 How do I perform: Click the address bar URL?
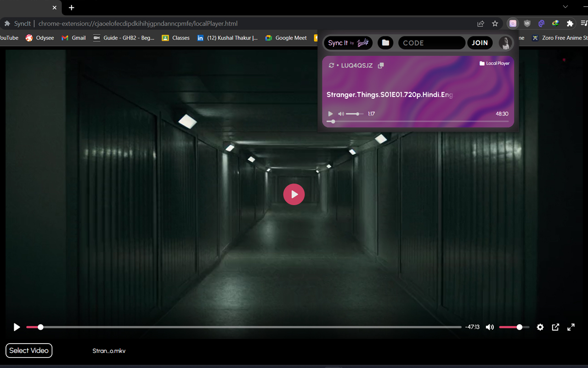click(x=138, y=23)
